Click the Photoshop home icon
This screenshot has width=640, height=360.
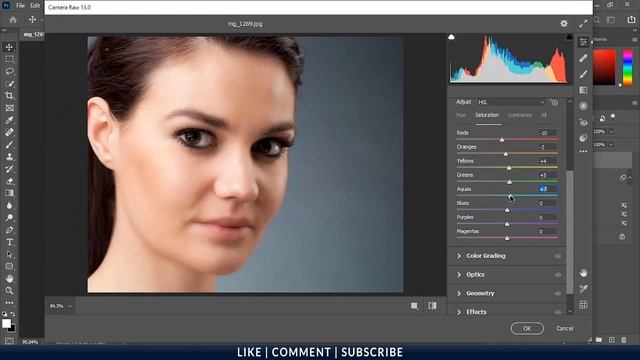13,20
